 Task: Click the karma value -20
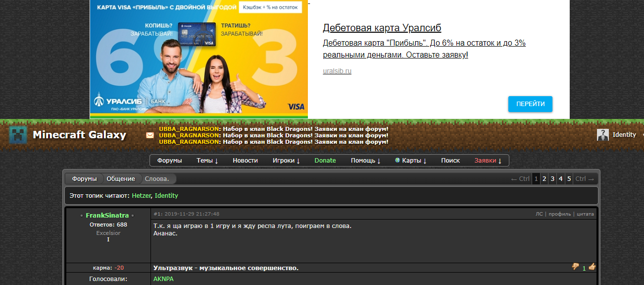tap(119, 268)
